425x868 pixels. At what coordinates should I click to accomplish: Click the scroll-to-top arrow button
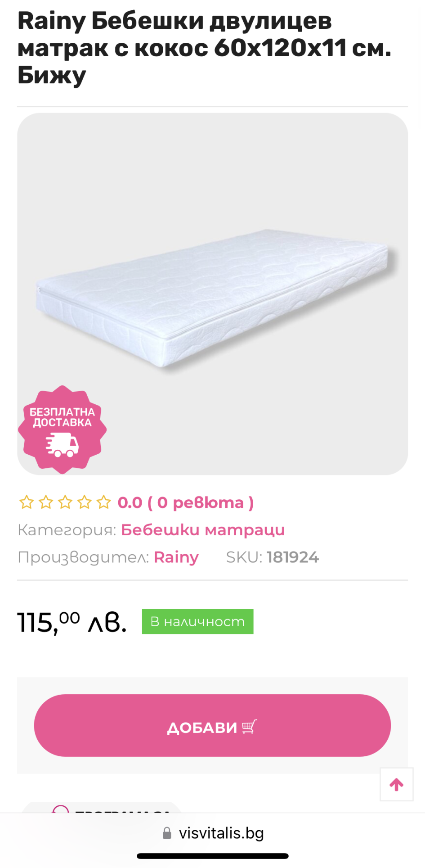click(x=396, y=784)
